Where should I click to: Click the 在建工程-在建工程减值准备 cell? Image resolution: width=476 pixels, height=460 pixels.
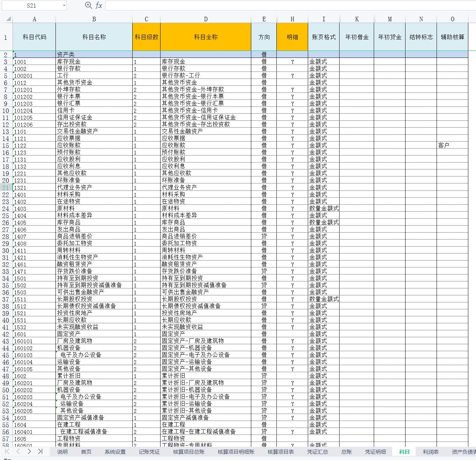206,432
